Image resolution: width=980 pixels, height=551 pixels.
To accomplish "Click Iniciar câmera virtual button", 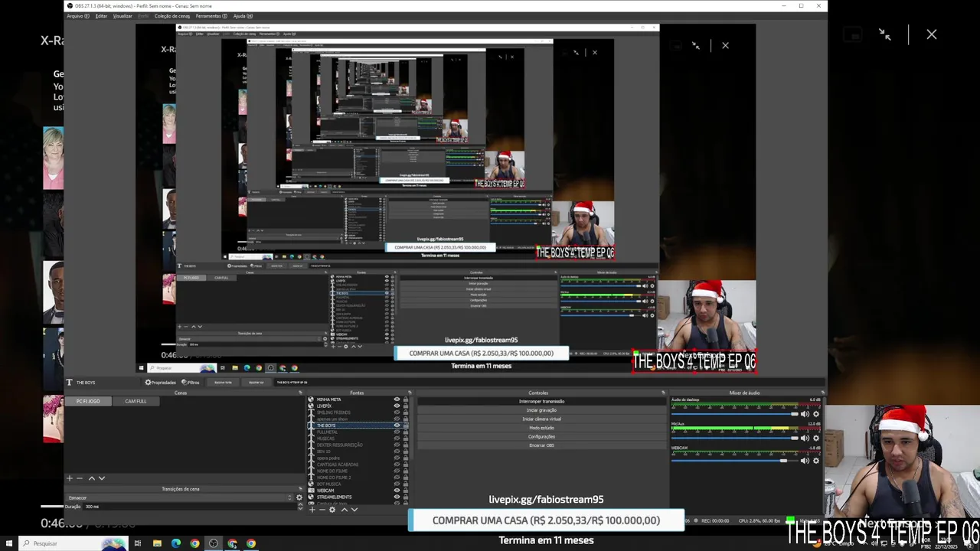I will pos(541,419).
